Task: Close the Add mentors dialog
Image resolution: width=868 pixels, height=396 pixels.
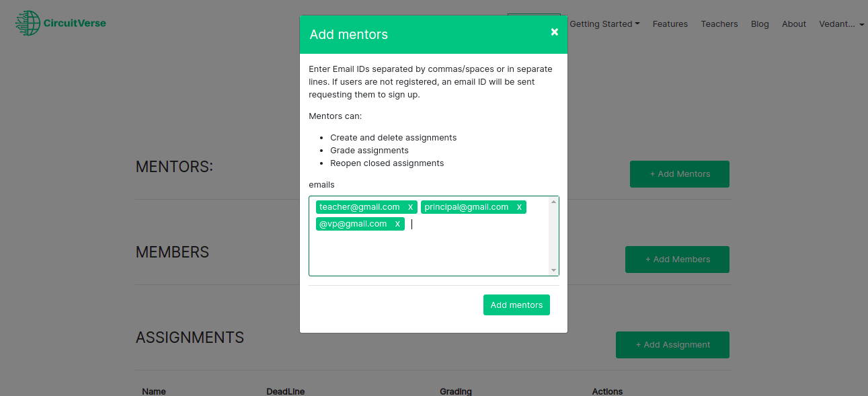Action: (554, 32)
